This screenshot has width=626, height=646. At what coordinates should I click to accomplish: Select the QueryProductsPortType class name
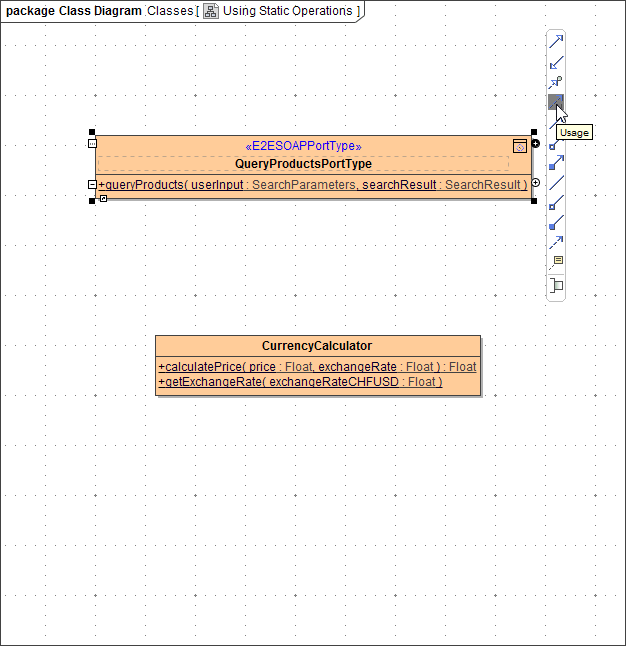pos(303,164)
